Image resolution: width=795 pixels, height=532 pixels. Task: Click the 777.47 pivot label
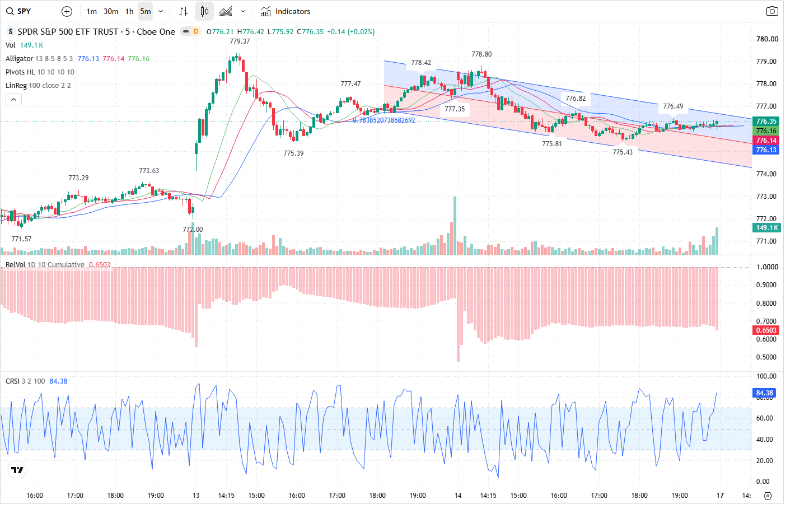click(x=350, y=84)
